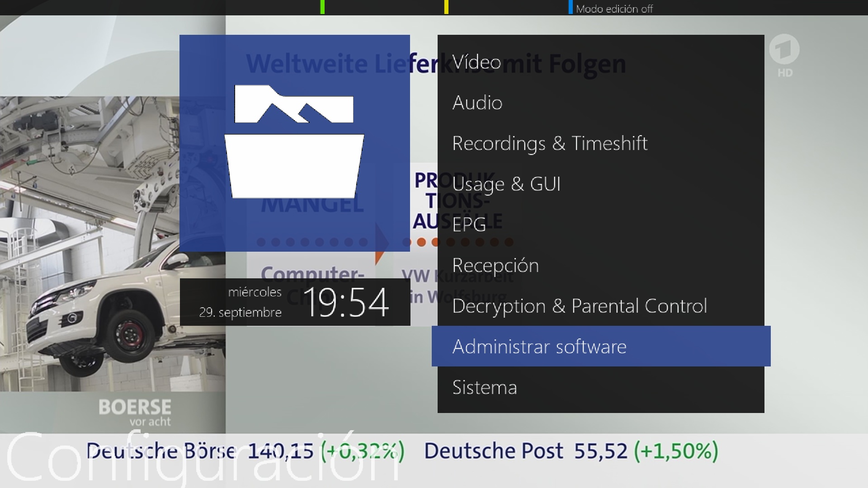Open Decryption & Parental Control
The width and height of the screenshot is (868, 488).
(580, 306)
